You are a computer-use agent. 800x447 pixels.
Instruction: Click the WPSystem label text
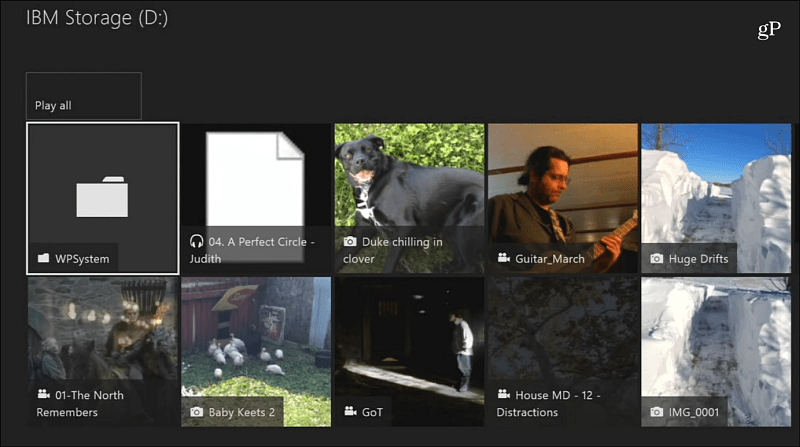(x=82, y=259)
